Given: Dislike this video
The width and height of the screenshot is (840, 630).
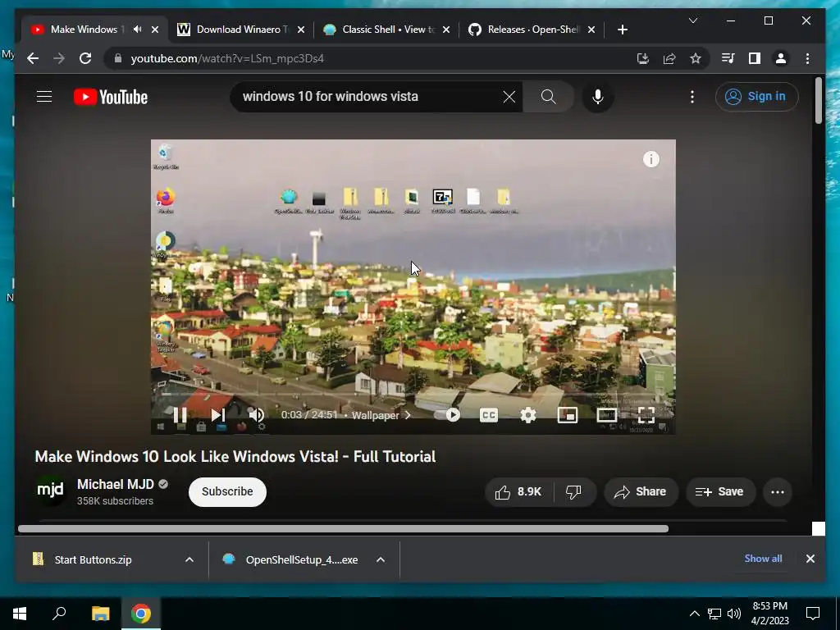Looking at the screenshot, I should click(x=573, y=492).
